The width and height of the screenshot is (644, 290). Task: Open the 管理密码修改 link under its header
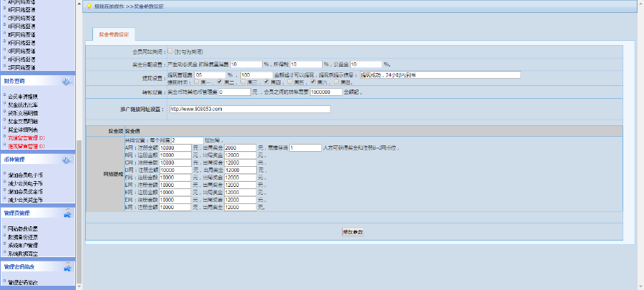click(x=23, y=283)
